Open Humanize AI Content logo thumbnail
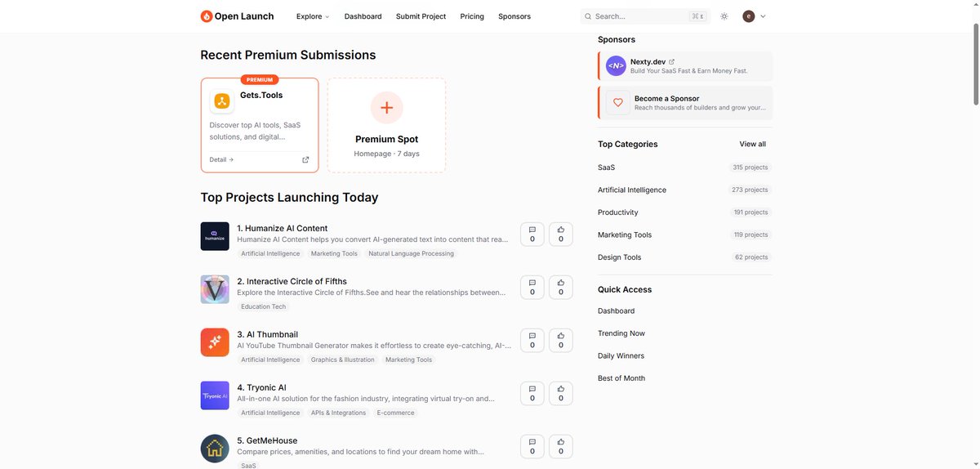The width and height of the screenshot is (980, 469). pyautogui.click(x=215, y=236)
